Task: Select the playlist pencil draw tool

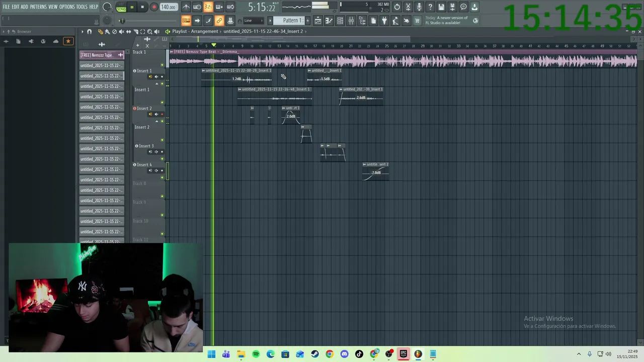Action: point(100,31)
